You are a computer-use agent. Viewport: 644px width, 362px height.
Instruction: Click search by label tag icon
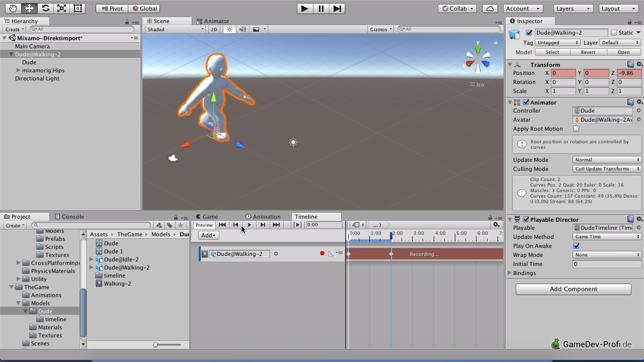tap(170, 225)
